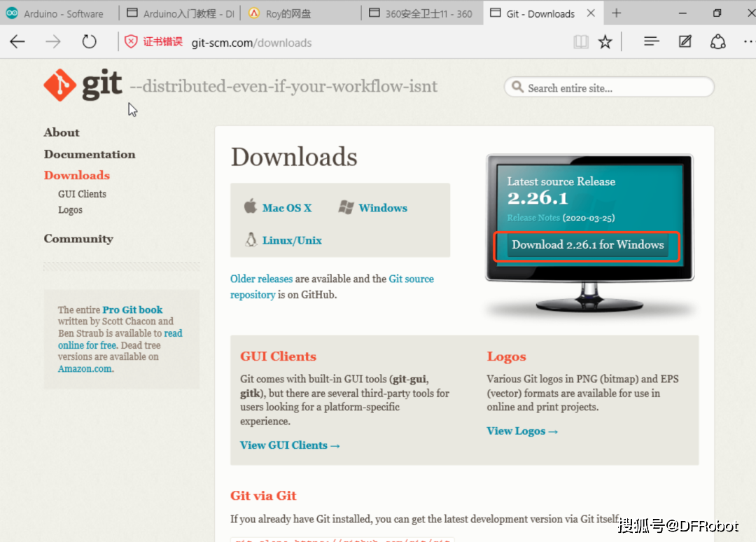Open the Mac OS X download link
The height and width of the screenshot is (542, 756).
click(287, 208)
